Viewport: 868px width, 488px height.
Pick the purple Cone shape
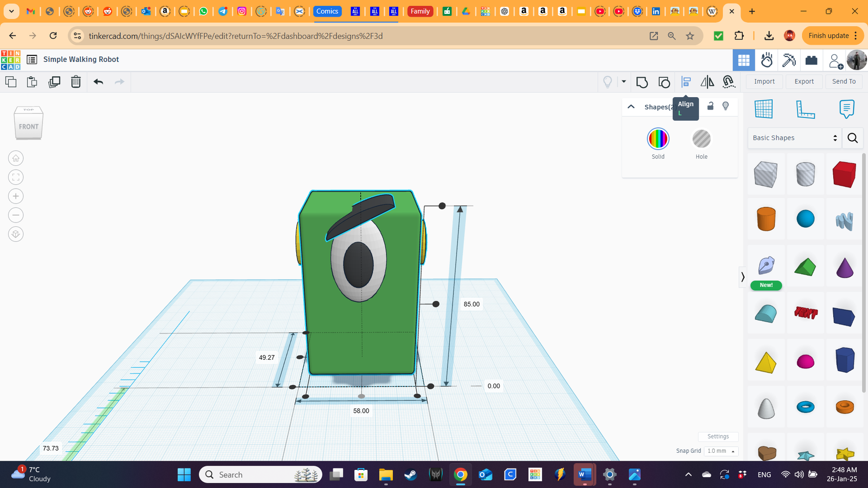point(845,267)
